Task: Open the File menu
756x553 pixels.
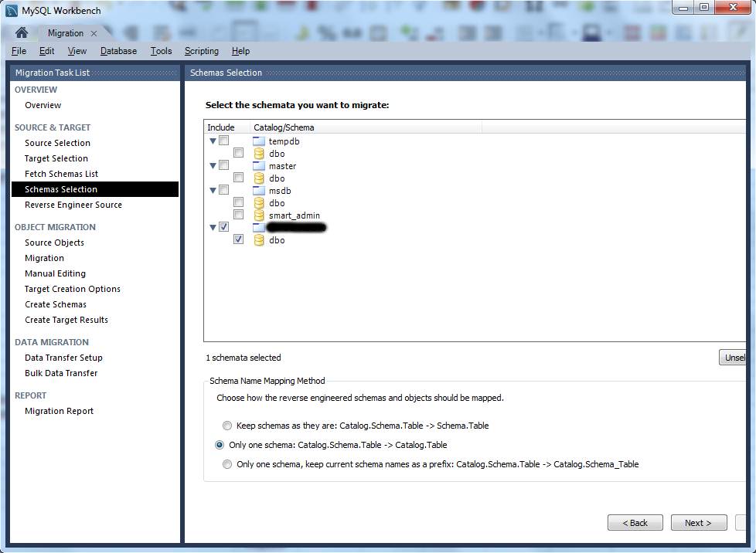Action: pyautogui.click(x=19, y=51)
